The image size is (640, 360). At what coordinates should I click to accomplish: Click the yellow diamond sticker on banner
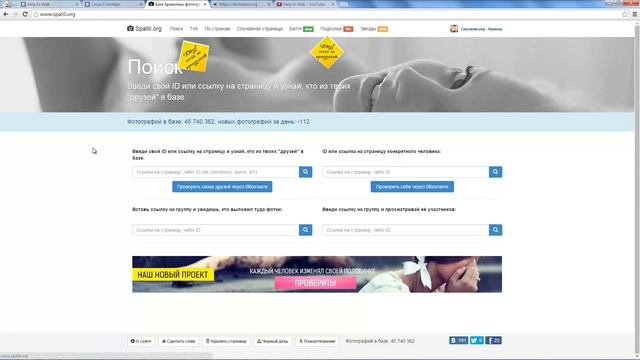pyautogui.click(x=327, y=52)
